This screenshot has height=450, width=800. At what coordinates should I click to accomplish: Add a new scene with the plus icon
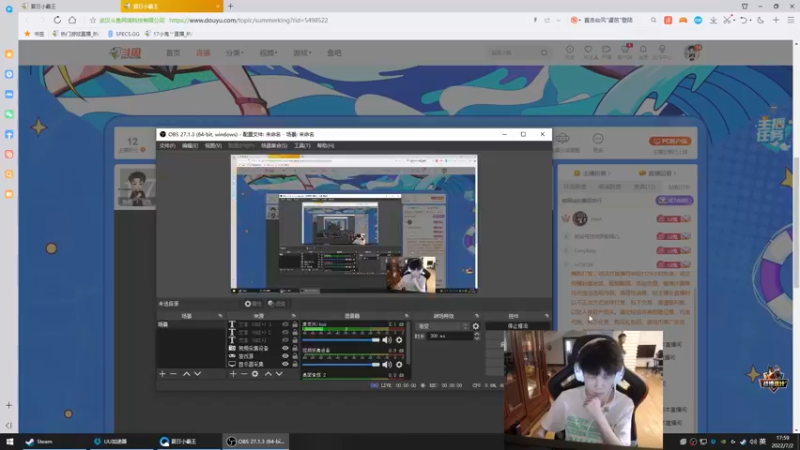162,374
